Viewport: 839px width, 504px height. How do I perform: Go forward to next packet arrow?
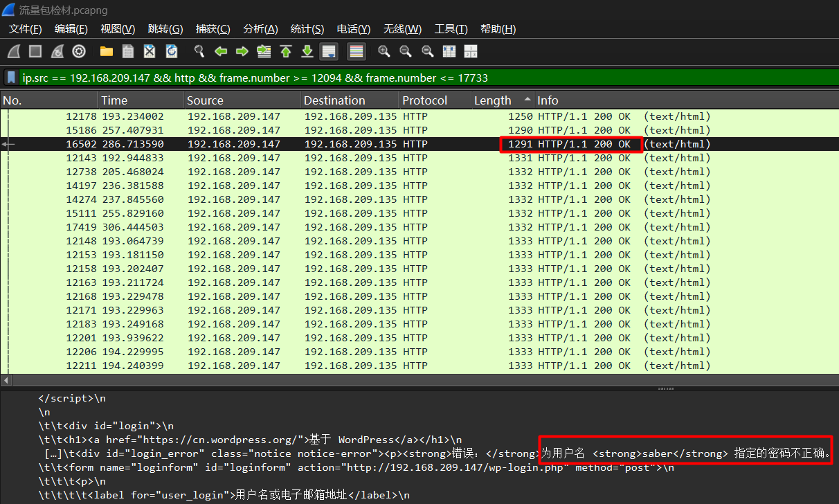(x=242, y=51)
